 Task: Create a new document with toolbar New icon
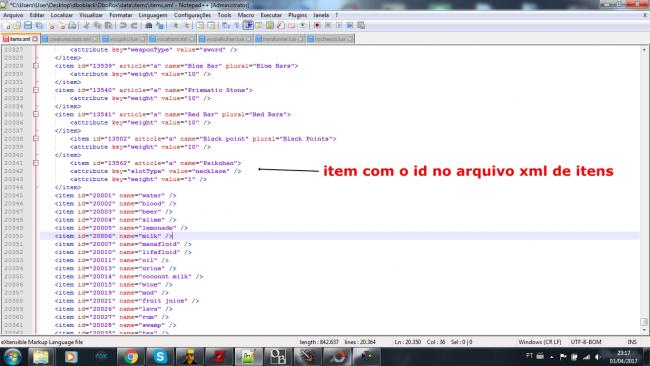click(7, 26)
